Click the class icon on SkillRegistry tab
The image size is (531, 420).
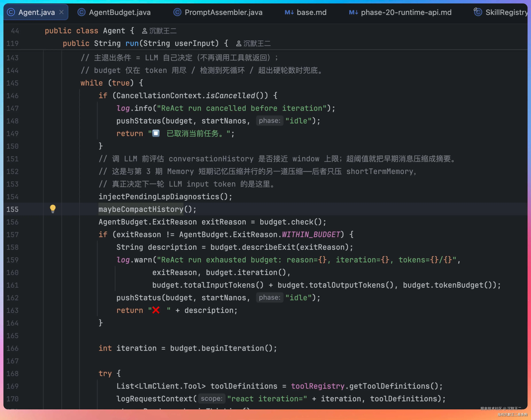478,12
